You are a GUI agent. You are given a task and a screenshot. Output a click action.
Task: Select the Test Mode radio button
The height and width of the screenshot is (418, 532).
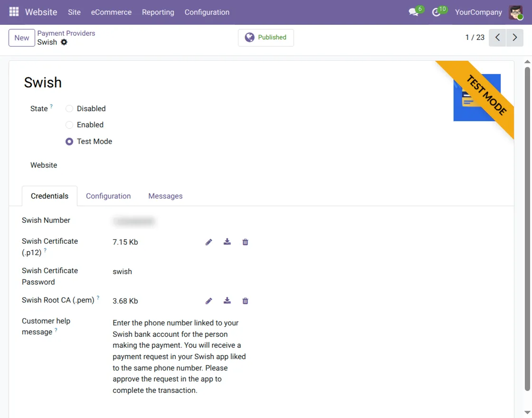point(69,142)
